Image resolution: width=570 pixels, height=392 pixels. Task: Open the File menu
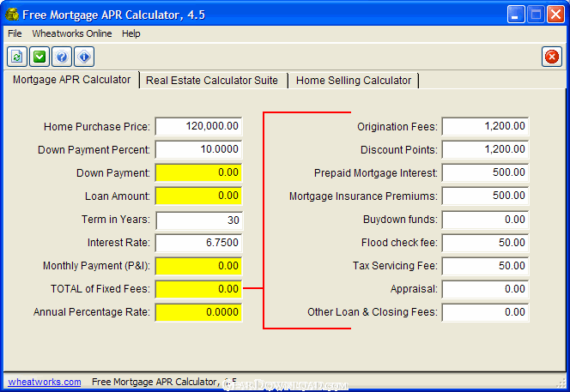point(15,33)
